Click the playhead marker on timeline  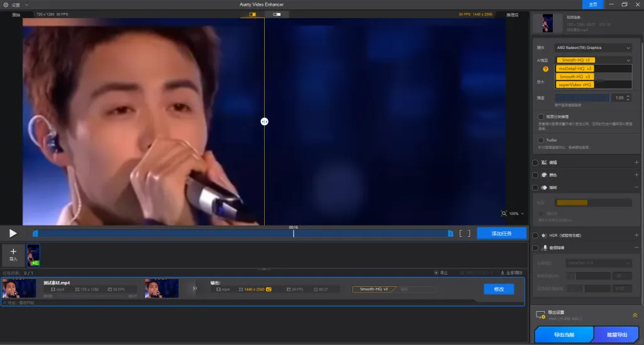pos(294,233)
